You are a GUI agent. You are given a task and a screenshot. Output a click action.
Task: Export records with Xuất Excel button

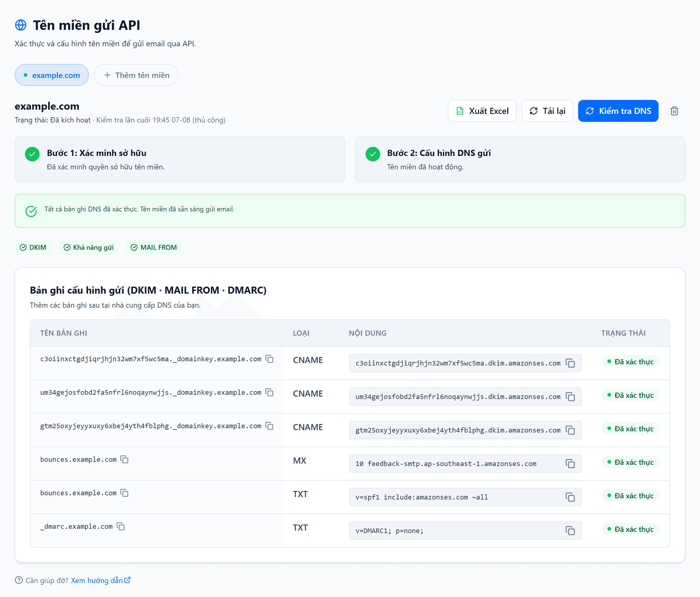(x=482, y=111)
